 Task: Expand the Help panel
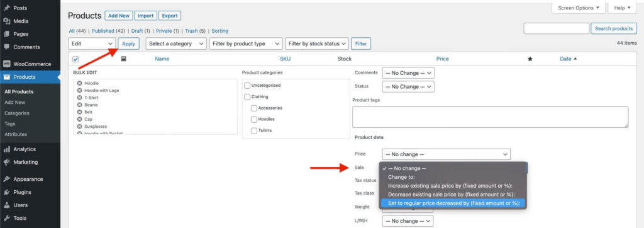pyautogui.click(x=622, y=8)
